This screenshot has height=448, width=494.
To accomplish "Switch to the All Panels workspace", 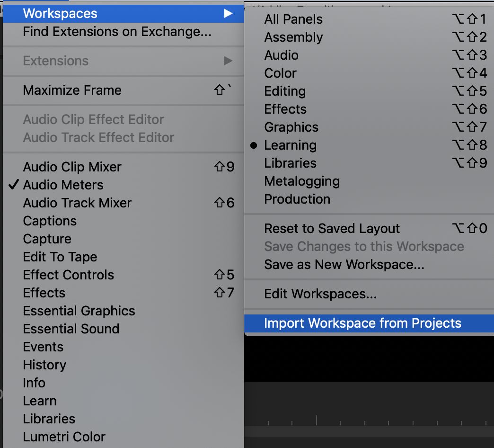I will click(x=293, y=19).
